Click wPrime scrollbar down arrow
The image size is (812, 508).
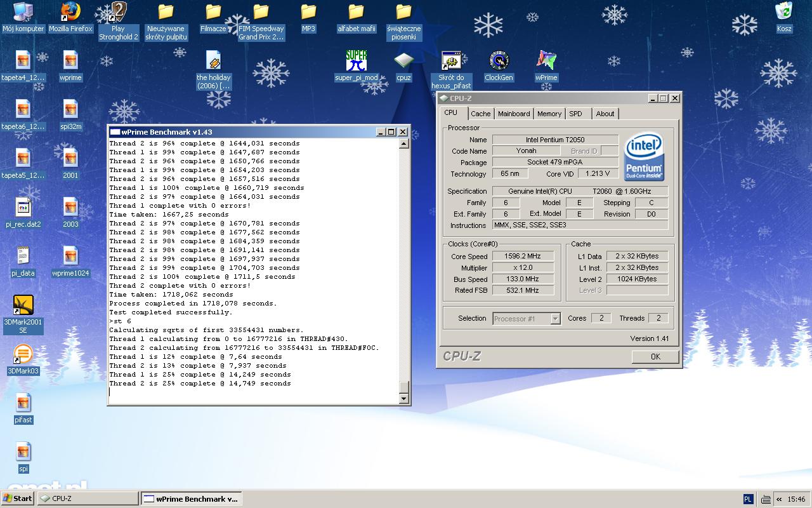coord(403,398)
